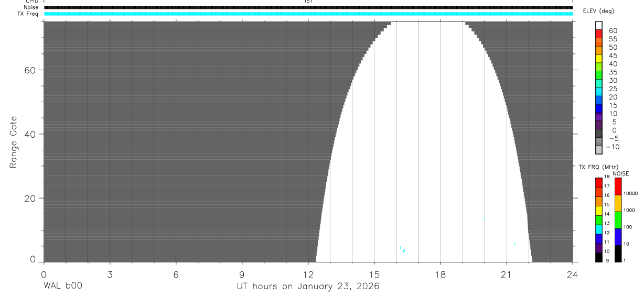This screenshot has height=297, width=644.
Task: Click the 'TX Freq' row label at top left
Action: pos(28,14)
